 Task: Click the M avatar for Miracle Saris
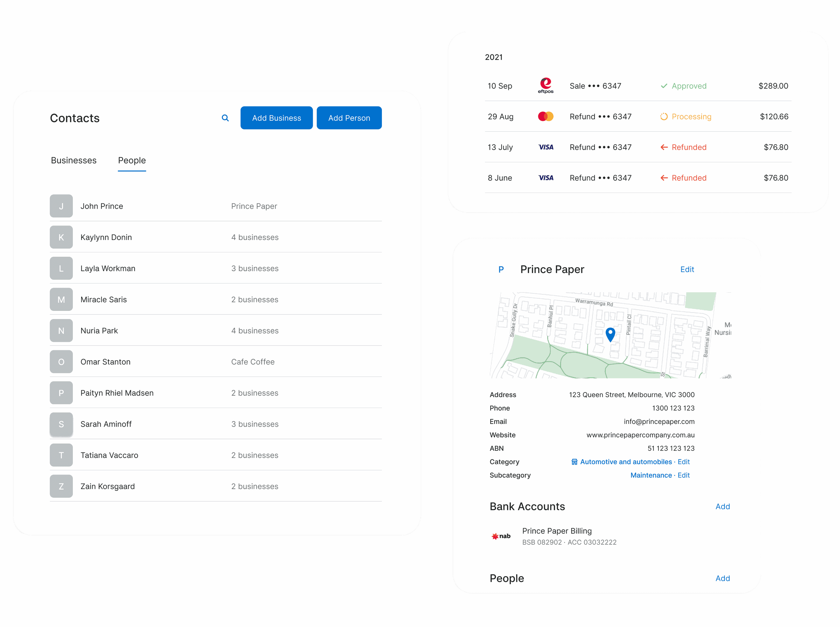pyautogui.click(x=61, y=299)
